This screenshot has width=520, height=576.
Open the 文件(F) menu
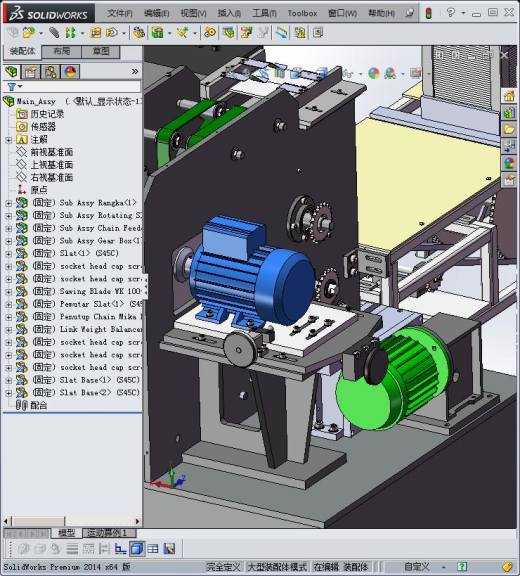[x=120, y=13]
